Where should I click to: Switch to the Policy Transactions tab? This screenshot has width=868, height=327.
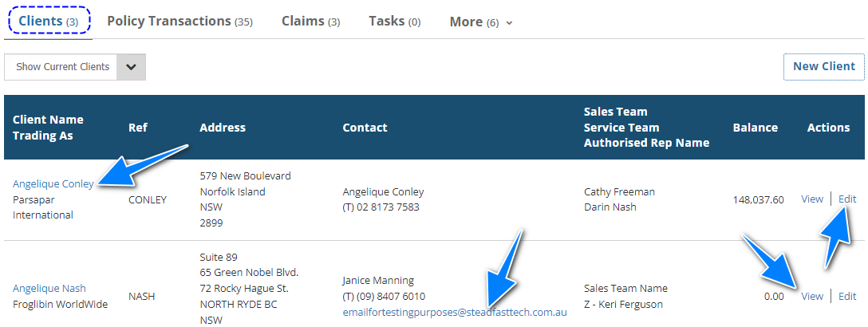click(x=180, y=22)
